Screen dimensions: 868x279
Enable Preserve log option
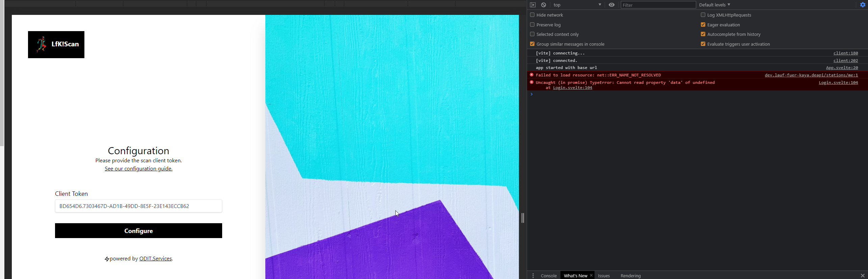[532, 25]
